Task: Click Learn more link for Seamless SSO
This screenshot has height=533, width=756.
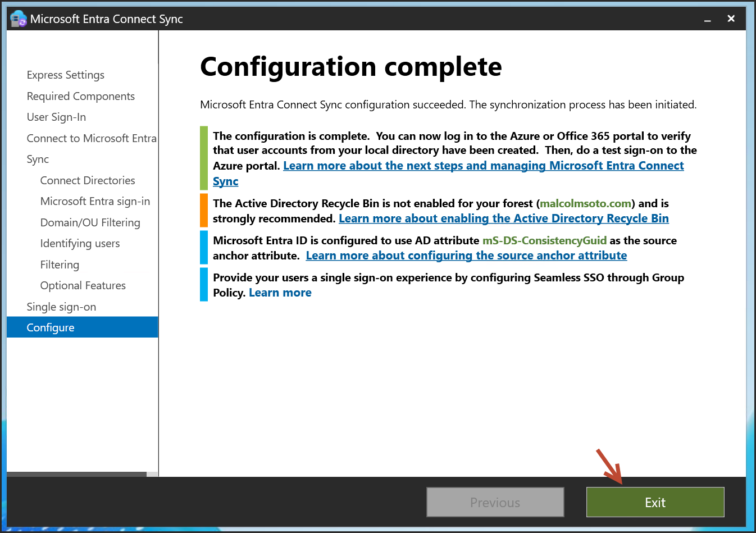Action: click(x=280, y=293)
